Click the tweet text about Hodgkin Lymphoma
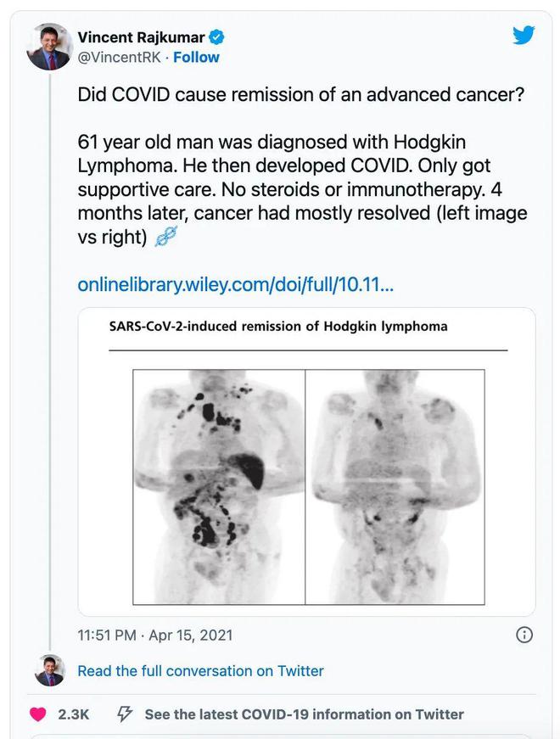Screen dimensions: 560x739 point(302,189)
